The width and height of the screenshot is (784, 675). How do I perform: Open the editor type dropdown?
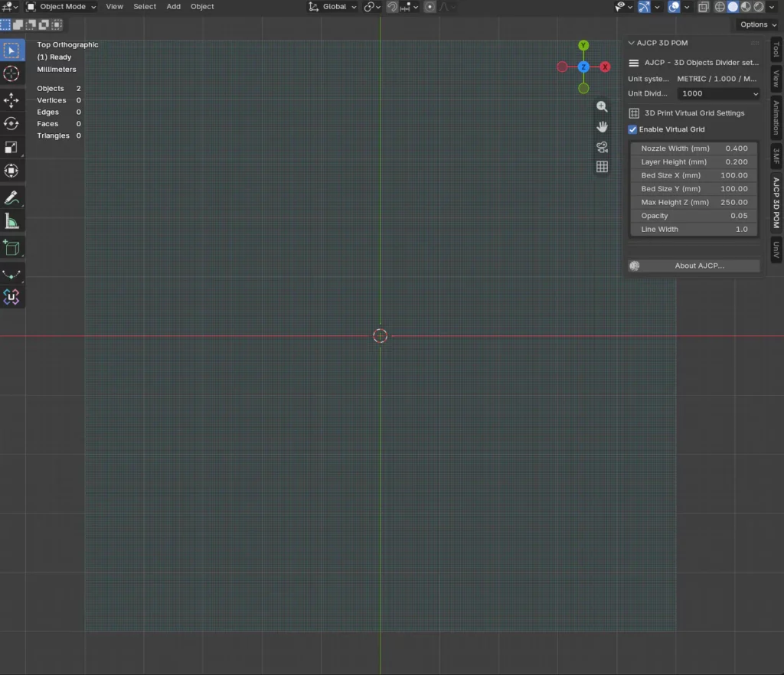click(10, 6)
